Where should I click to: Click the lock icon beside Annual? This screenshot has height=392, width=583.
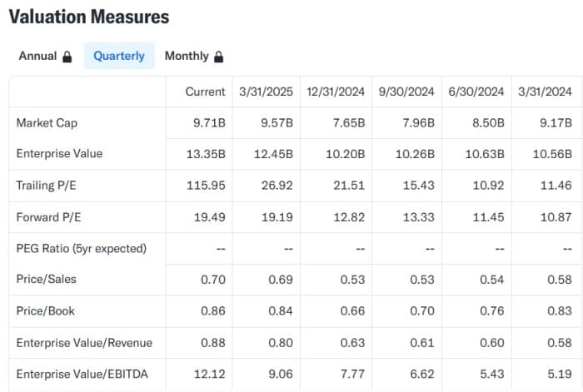tap(67, 57)
